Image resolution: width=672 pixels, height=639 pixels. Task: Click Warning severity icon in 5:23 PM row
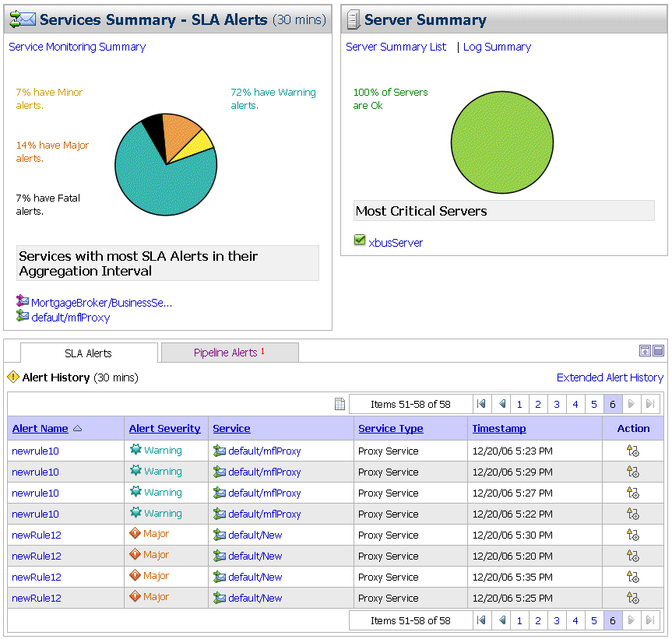135,449
